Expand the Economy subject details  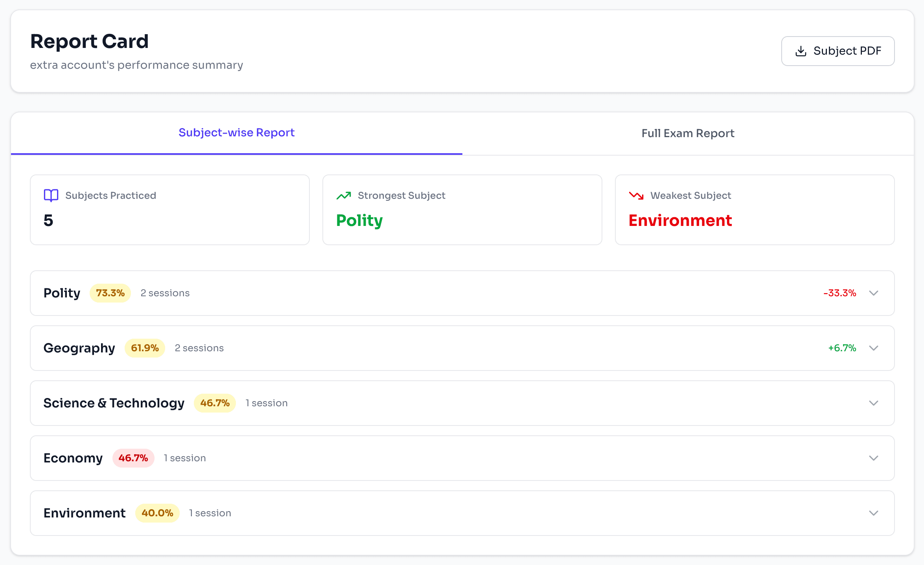[x=874, y=458]
